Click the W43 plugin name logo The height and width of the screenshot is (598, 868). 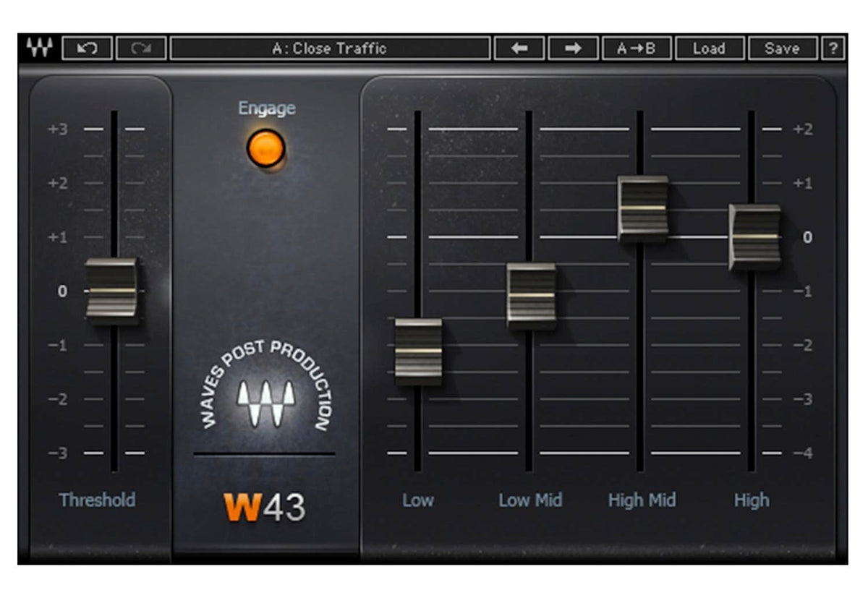pos(265,508)
